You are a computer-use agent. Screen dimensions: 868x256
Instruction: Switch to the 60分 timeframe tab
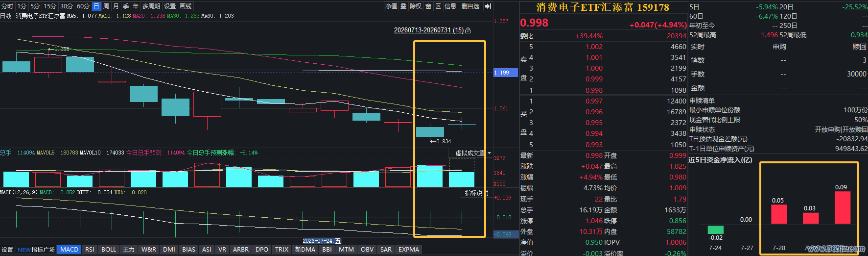click(83, 6)
